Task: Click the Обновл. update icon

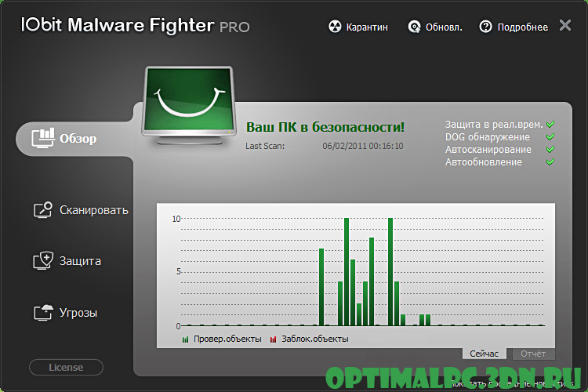Action: coord(415,27)
